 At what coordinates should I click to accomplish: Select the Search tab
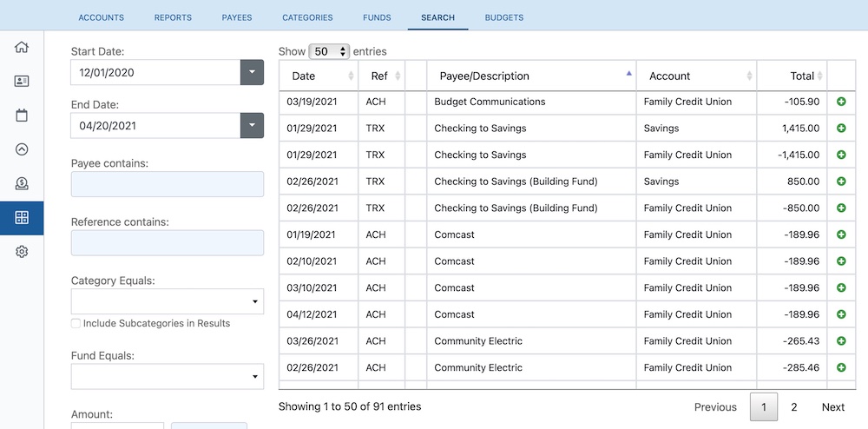tap(437, 17)
